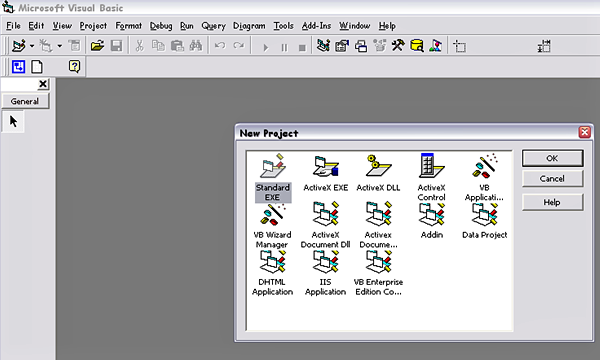The width and height of the screenshot is (600, 360).
Task: Click the Break pause icon
Action: pos(284,47)
